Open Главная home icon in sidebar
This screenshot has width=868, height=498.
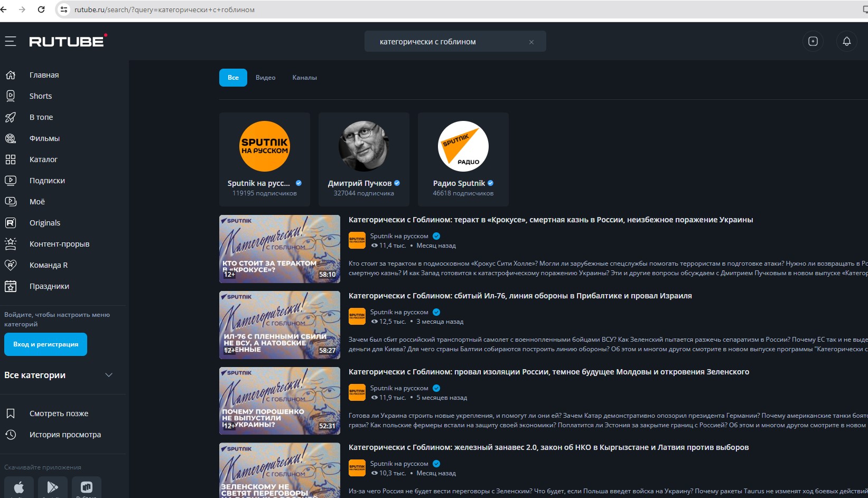pos(11,75)
